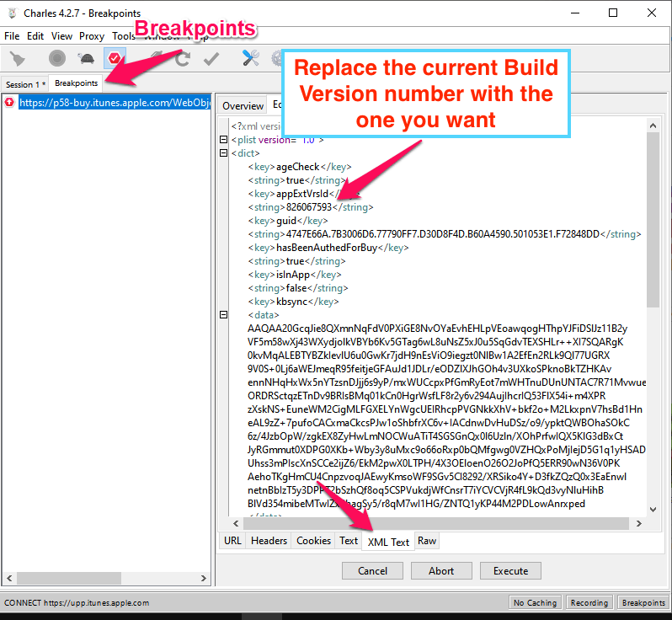Image resolution: width=672 pixels, height=620 pixels.
Task: Collapse the data XML node
Action: (x=223, y=315)
